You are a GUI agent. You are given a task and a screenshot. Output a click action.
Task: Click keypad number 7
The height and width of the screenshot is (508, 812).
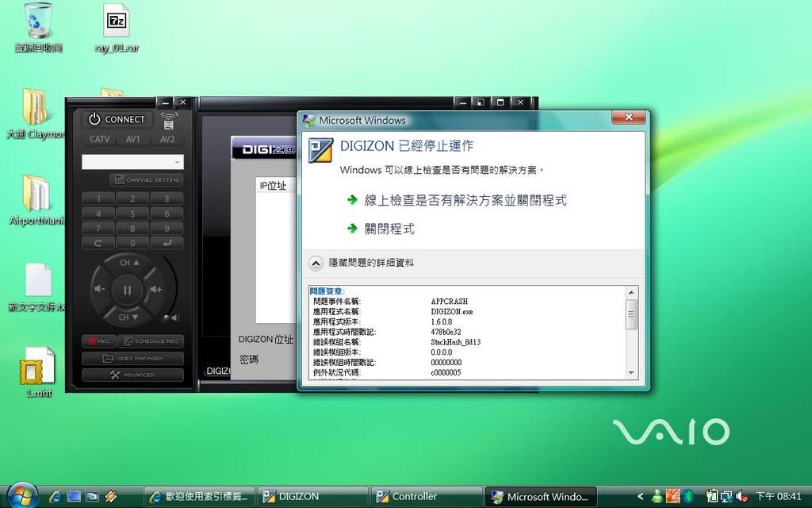click(x=98, y=228)
